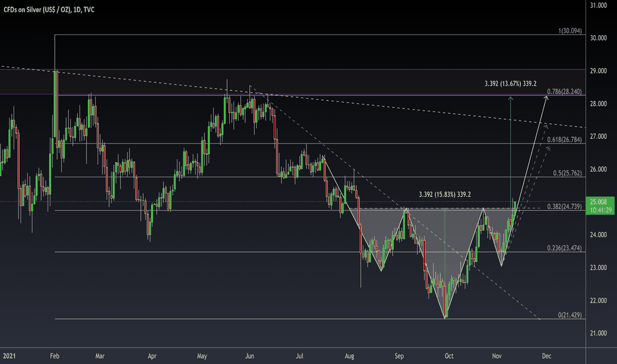
Task: Click the 26.000 price axis label
Action: point(598,169)
